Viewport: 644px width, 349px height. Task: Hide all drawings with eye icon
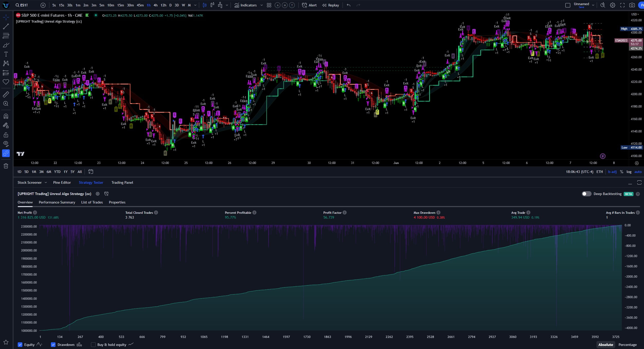pyautogui.click(x=6, y=144)
